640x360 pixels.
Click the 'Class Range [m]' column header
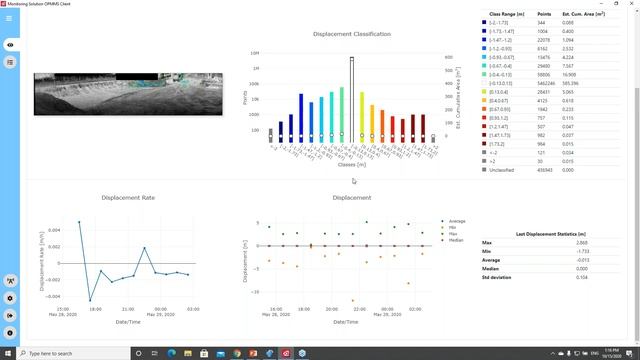(x=507, y=14)
